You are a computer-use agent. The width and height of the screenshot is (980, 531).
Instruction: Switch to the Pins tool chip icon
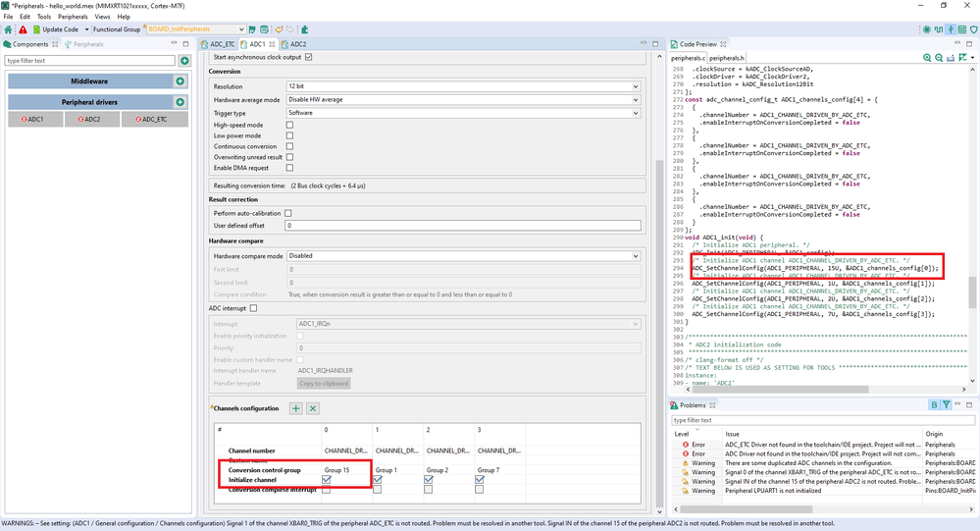click(927, 29)
